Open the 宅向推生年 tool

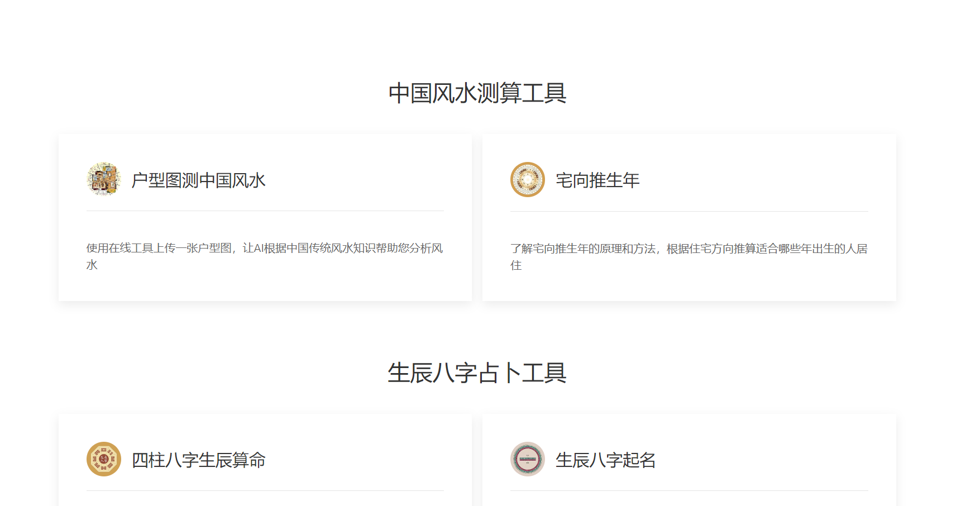click(597, 180)
